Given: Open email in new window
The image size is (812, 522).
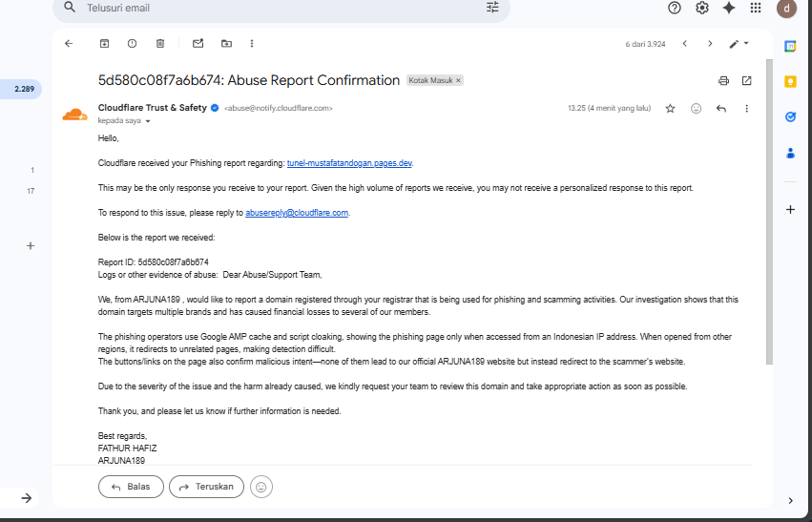Looking at the screenshot, I should [x=746, y=80].
